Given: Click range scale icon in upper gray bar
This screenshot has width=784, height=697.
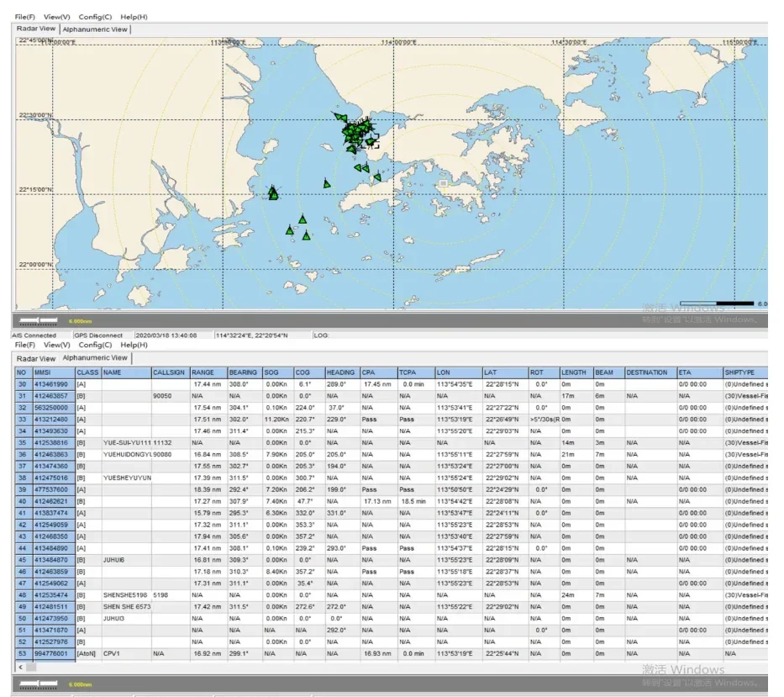Looking at the screenshot, I should [x=38, y=320].
